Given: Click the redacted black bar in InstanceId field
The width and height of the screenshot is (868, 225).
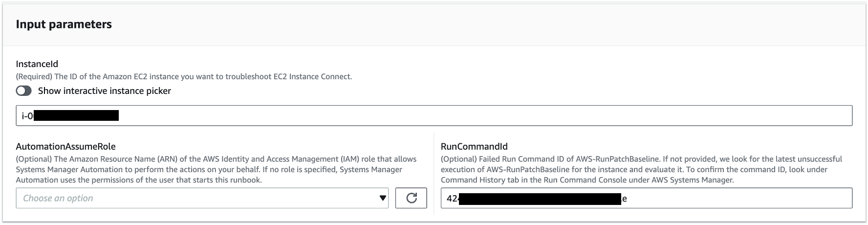Looking at the screenshot, I should tap(76, 116).
